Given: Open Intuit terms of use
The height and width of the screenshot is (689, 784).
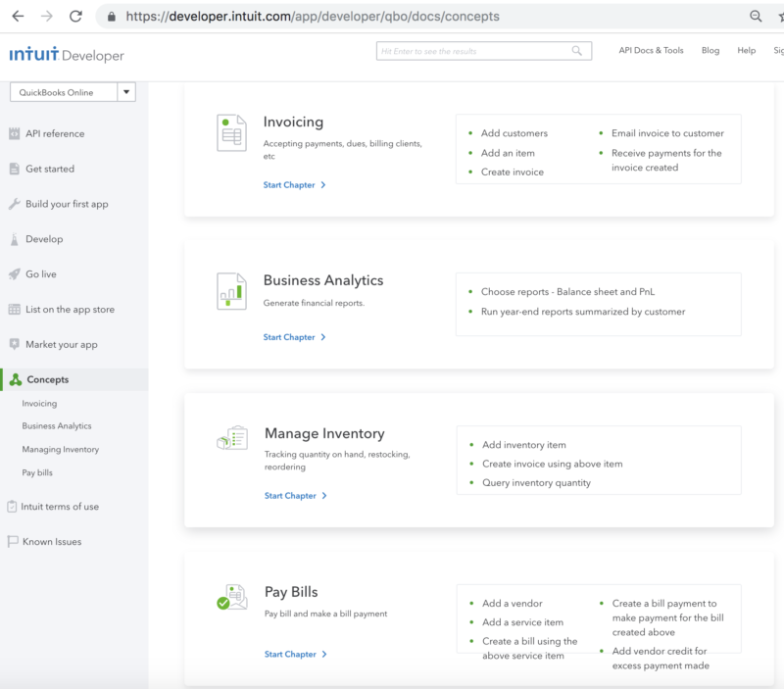Looking at the screenshot, I should pos(60,507).
